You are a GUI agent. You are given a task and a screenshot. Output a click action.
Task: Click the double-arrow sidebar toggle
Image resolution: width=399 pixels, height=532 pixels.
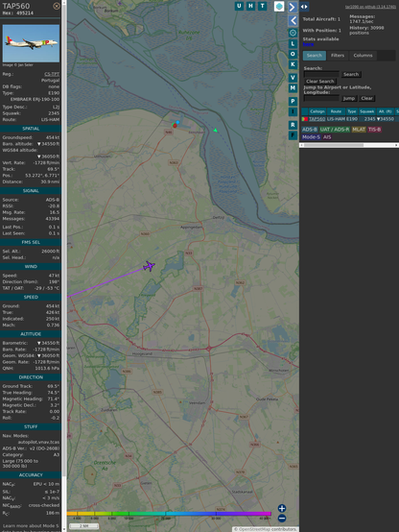point(304,7)
